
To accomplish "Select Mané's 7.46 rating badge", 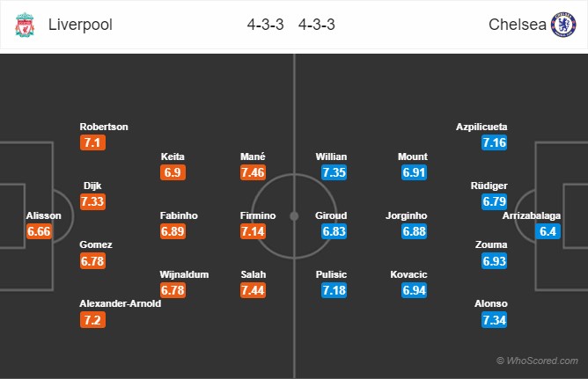I will point(254,172).
